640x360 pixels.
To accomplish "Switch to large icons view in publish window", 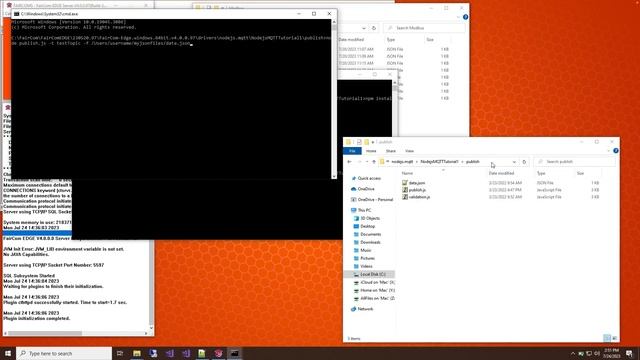I will pos(614,338).
